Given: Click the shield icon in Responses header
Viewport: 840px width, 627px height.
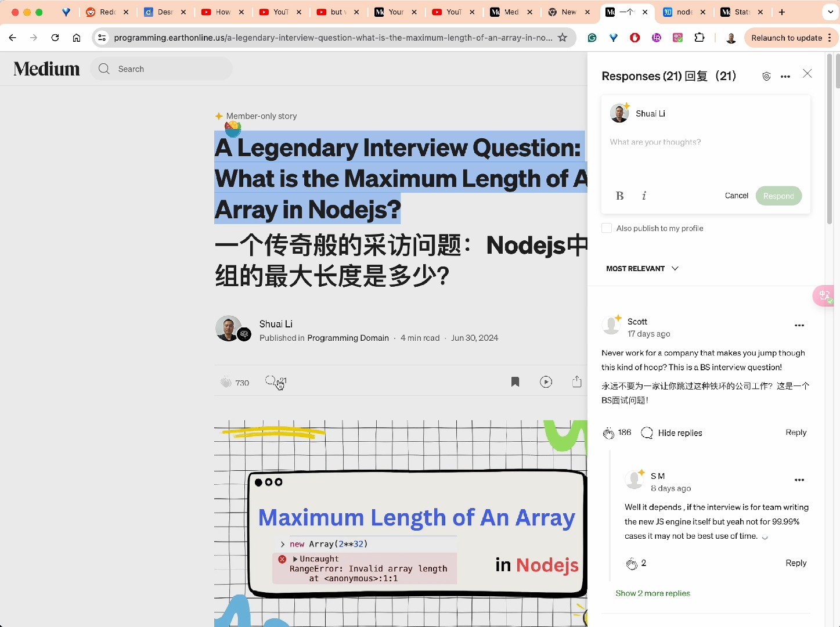Looking at the screenshot, I should [766, 77].
